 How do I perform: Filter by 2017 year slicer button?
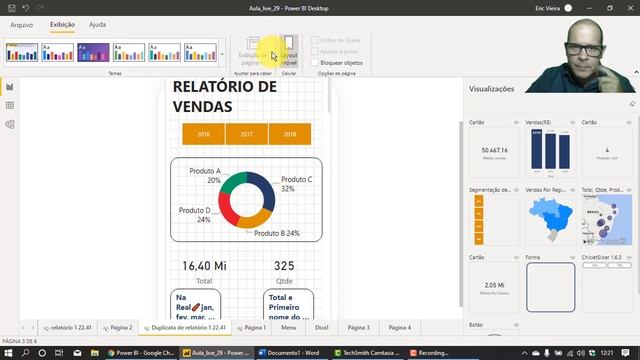click(x=247, y=134)
